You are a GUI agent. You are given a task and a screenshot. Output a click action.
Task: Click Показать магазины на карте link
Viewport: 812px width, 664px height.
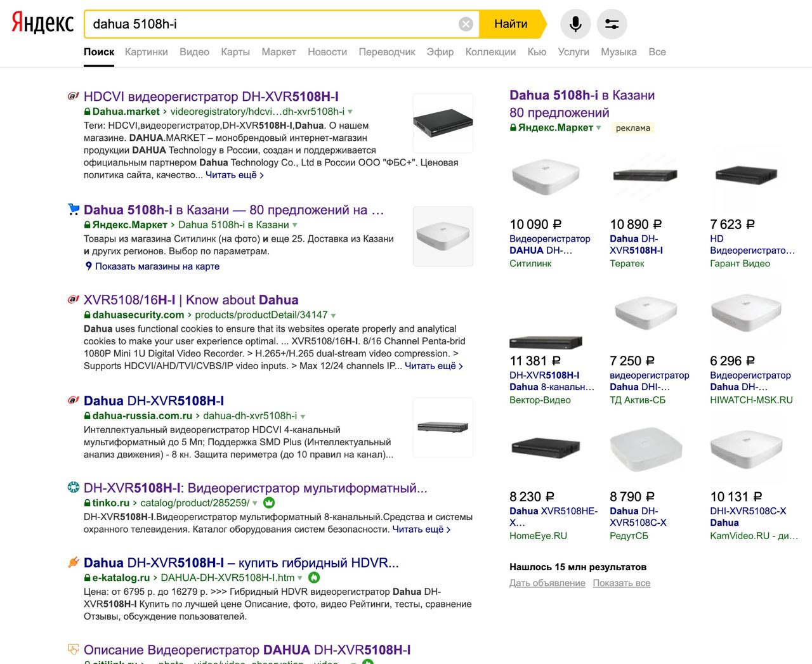pos(157,266)
